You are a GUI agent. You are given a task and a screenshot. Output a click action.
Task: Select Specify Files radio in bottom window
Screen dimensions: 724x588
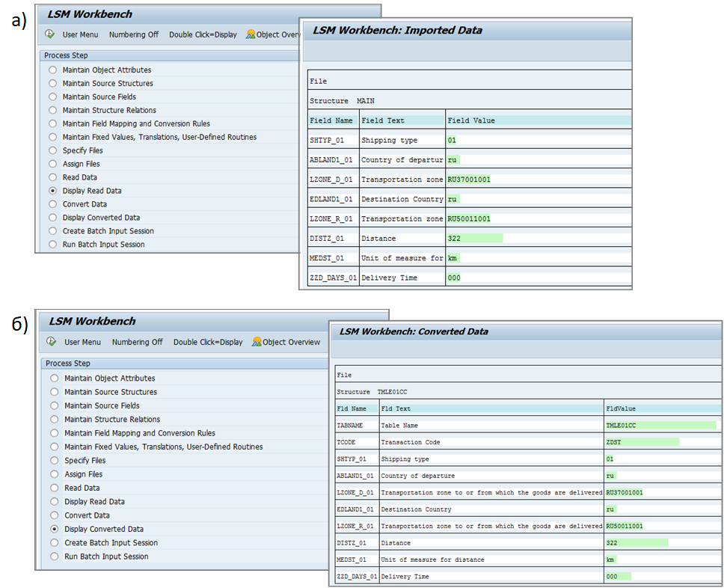tap(55, 460)
